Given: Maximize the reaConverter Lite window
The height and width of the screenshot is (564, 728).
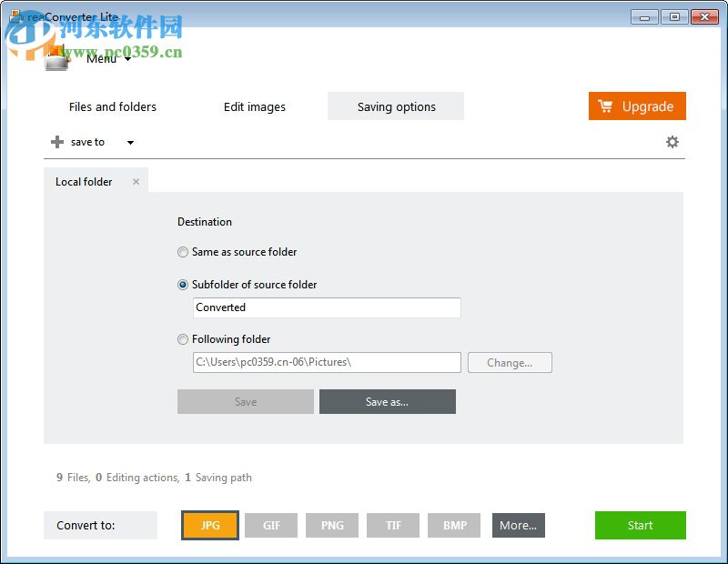Looking at the screenshot, I should coord(674,17).
